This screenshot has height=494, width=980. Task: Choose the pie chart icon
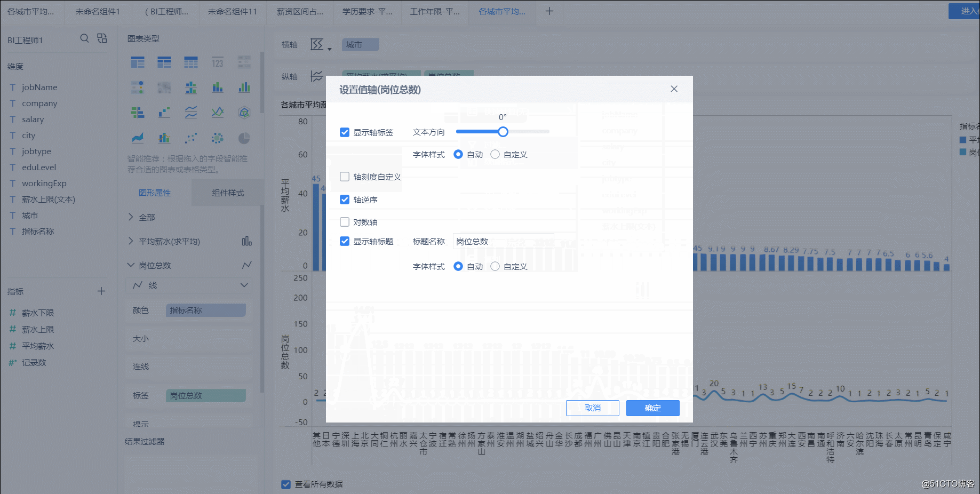click(x=244, y=138)
